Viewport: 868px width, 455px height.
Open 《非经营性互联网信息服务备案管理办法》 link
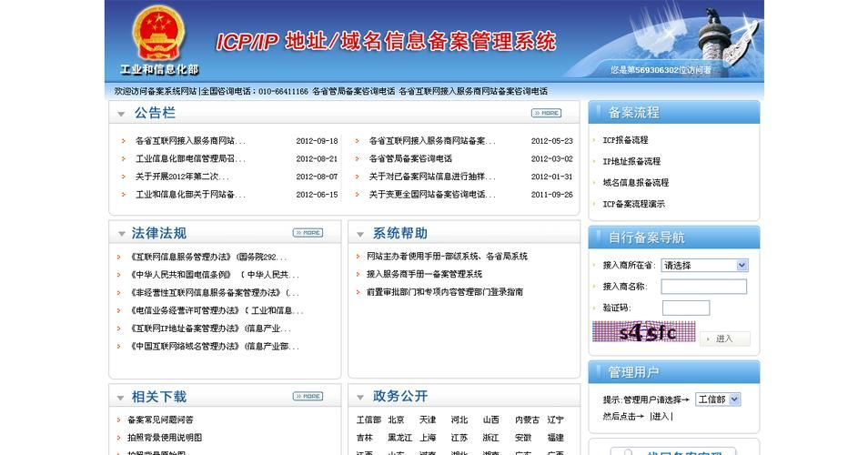[213, 292]
